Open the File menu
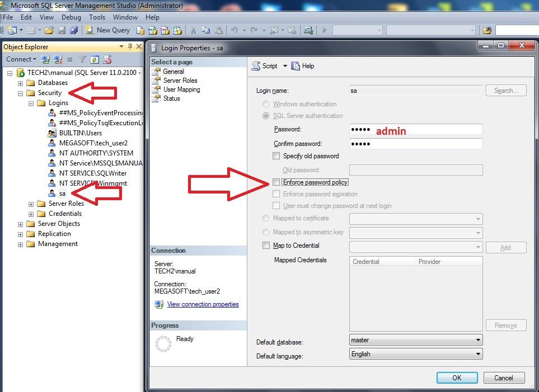Viewport: 539px width, 392px height. pyautogui.click(x=8, y=17)
